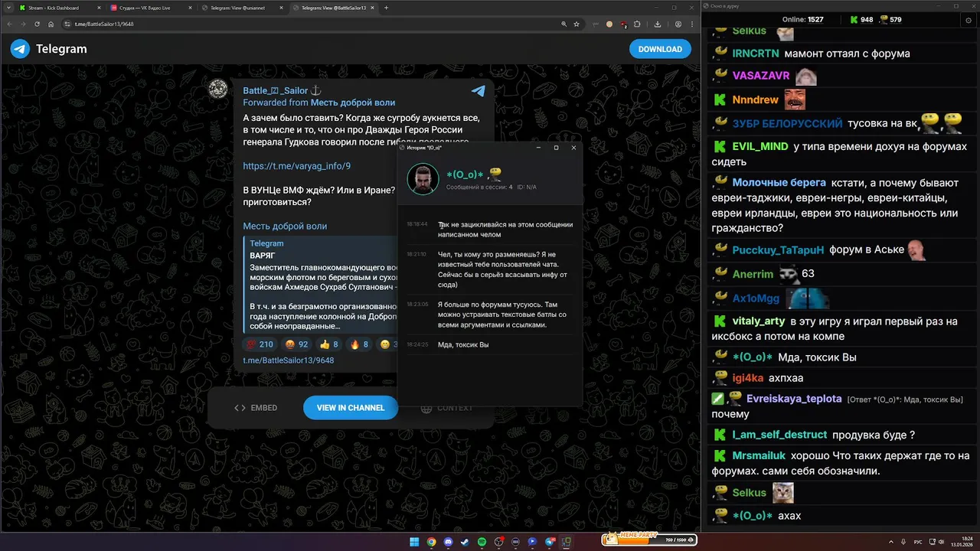Open Spotify from the taskbar
The height and width of the screenshot is (551, 980).
(482, 542)
